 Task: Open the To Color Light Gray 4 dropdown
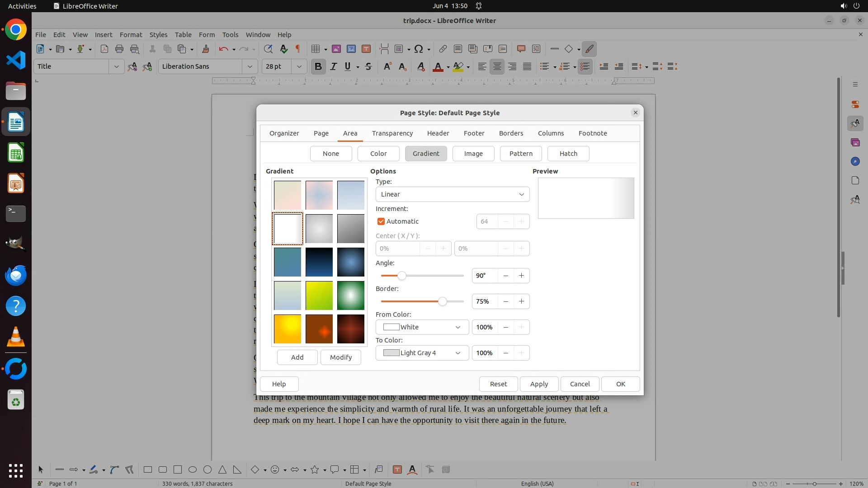[422, 353]
